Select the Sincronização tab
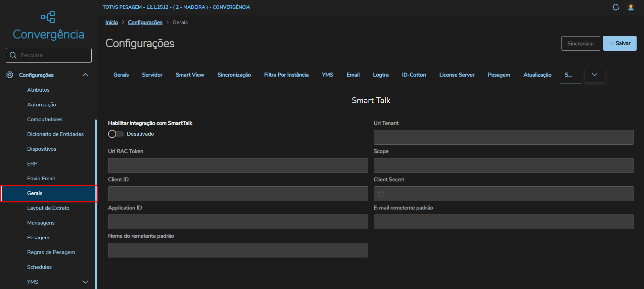Viewport: 644px width, 289px height. (x=234, y=75)
